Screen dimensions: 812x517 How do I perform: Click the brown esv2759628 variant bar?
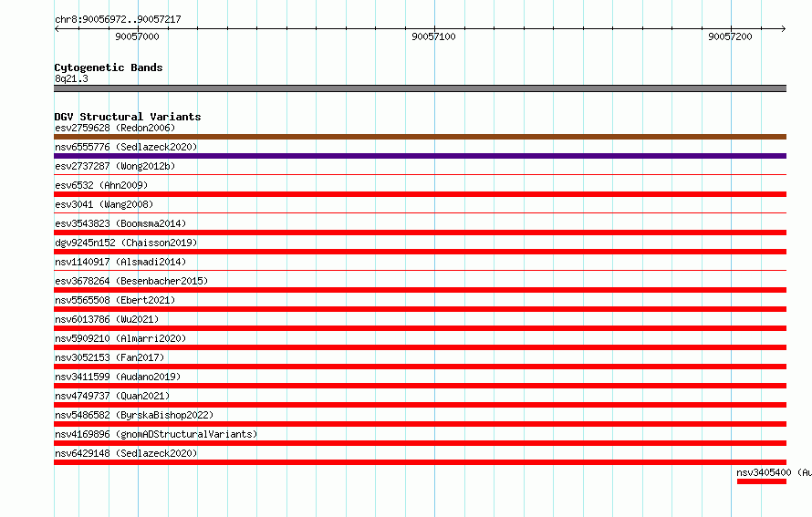click(x=420, y=137)
